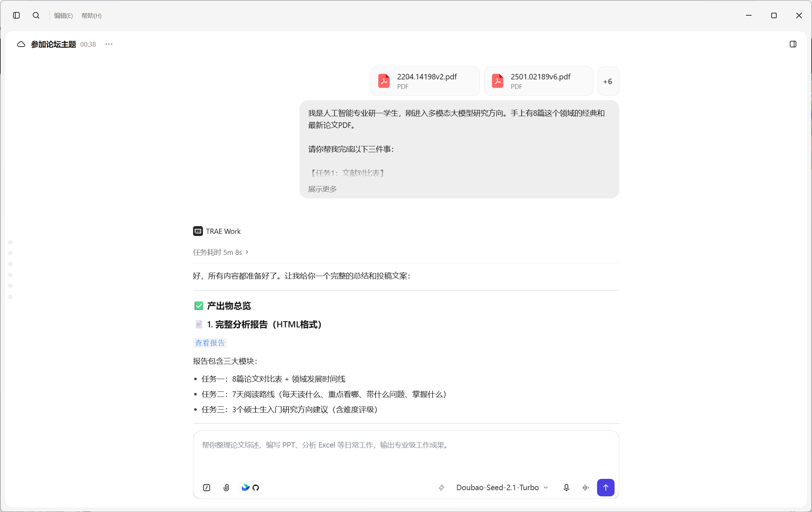Expand 任务耗时 5m 8s details
The width and height of the screenshot is (812, 512).
tap(220, 252)
